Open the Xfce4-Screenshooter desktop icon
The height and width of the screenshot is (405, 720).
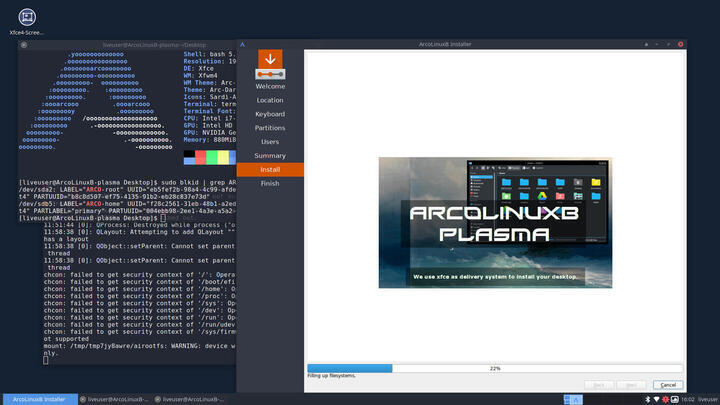[x=27, y=22]
